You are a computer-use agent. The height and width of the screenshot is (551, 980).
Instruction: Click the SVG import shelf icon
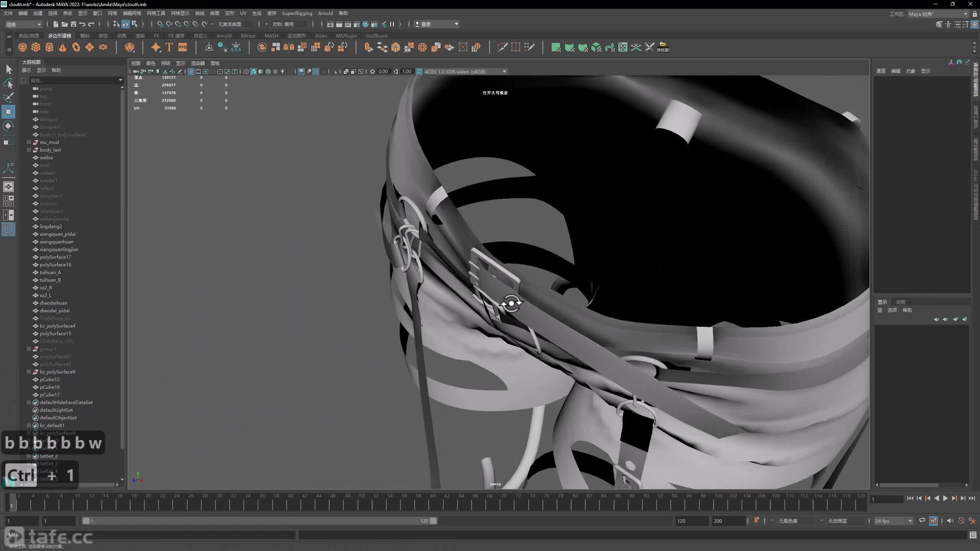click(x=183, y=47)
